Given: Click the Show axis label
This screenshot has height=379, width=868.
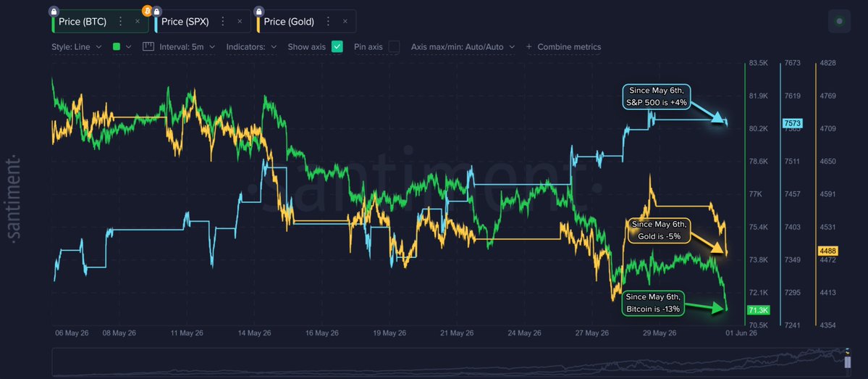Looking at the screenshot, I should click(x=307, y=47).
